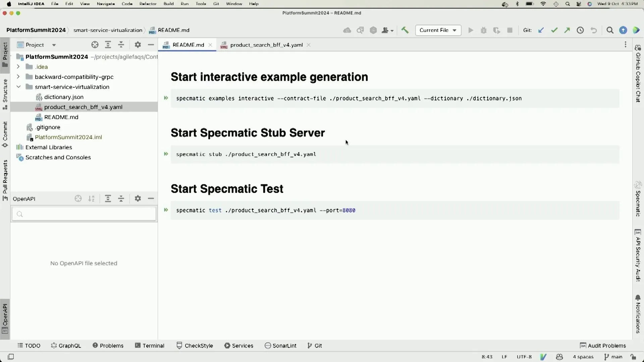Click the OpenAPI search input field
The height and width of the screenshot is (362, 644).
84,214
